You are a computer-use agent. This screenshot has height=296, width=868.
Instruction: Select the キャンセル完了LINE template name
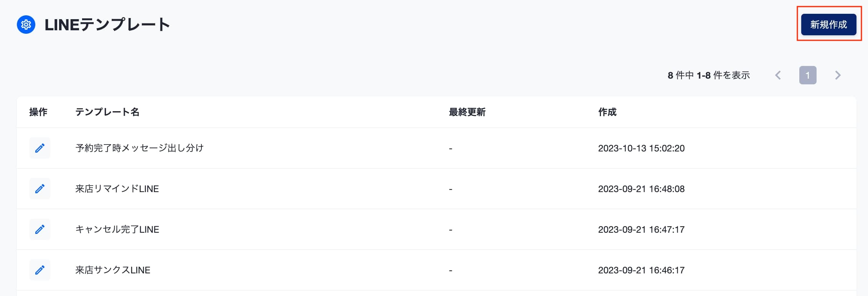click(117, 229)
